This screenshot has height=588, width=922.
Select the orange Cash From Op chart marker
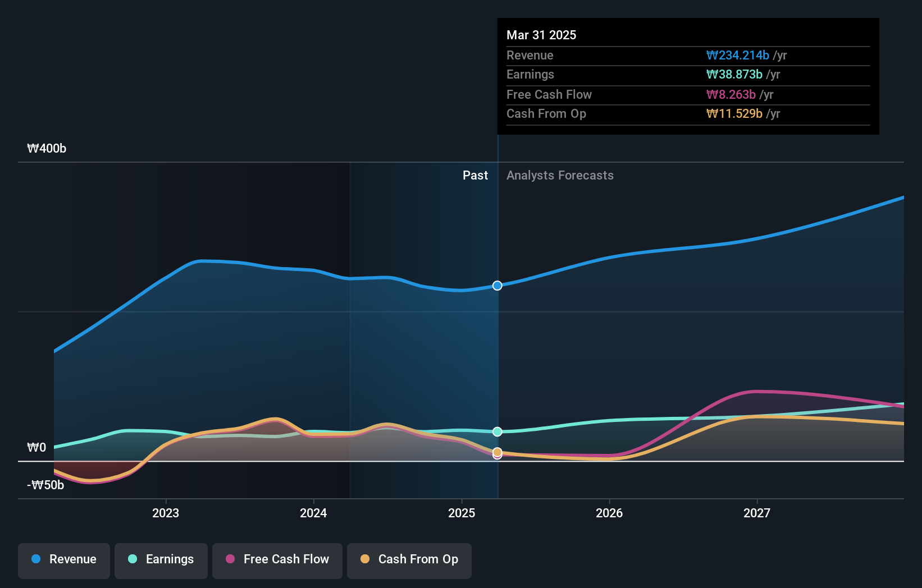point(497,451)
